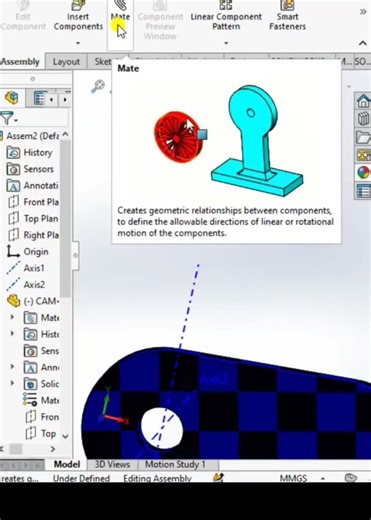
Task: Open the View Palette task pane icon
Action: click(363, 155)
